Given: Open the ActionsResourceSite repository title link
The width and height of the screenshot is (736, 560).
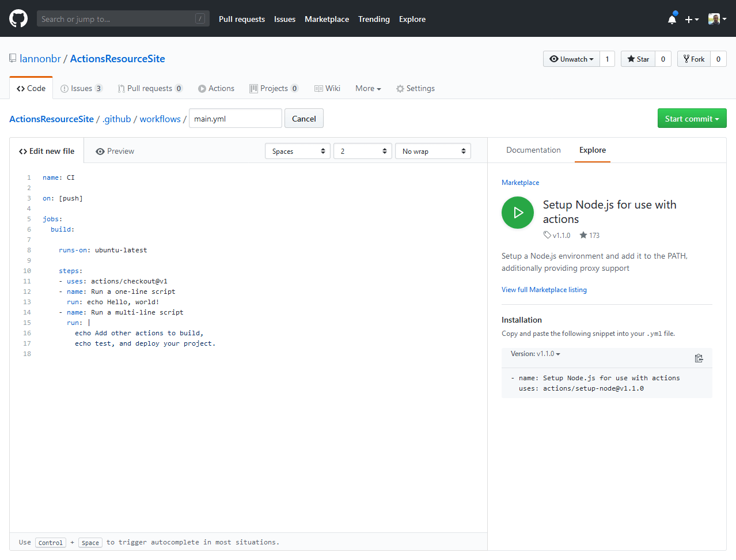Looking at the screenshot, I should (x=117, y=59).
